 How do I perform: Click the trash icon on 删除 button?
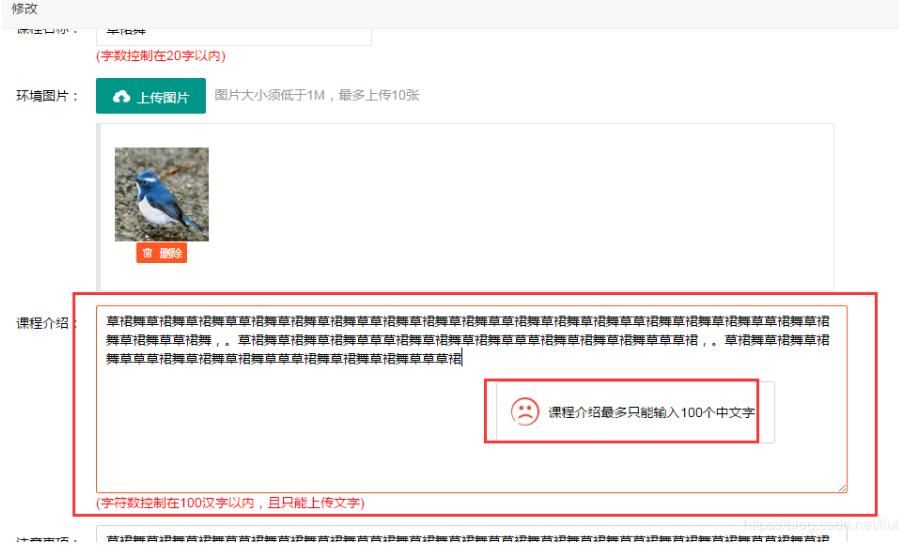click(147, 253)
